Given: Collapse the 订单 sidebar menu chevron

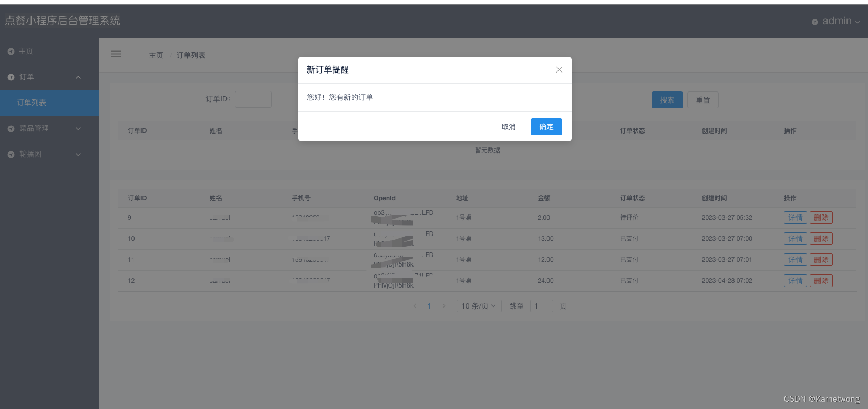Looking at the screenshot, I should (78, 77).
